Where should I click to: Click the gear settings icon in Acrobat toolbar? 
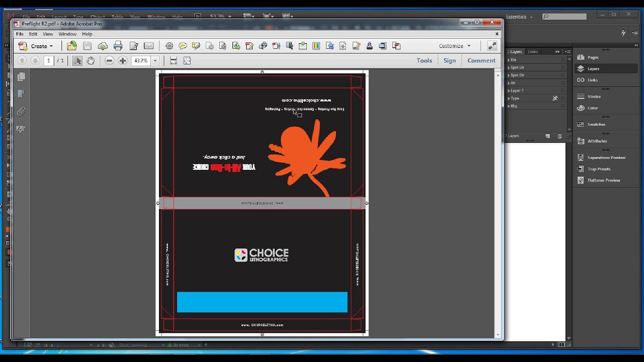tap(169, 46)
